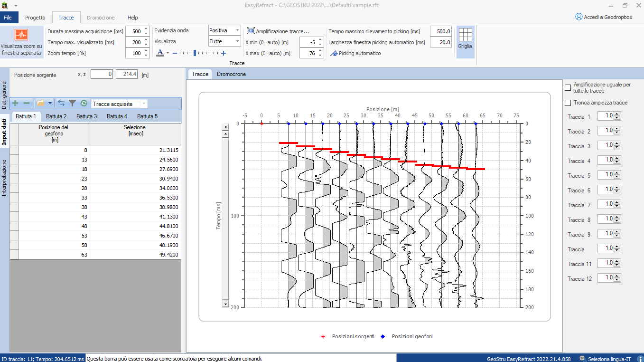Click the Traccia 8 amplification value field
Image resolution: width=644 pixels, height=362 pixels.
pyautogui.click(x=606, y=219)
